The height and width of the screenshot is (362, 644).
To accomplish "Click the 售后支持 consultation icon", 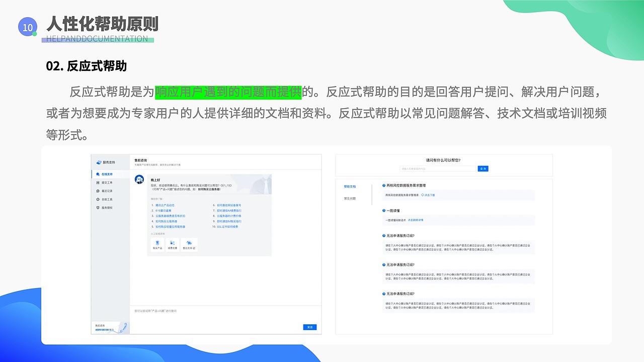I will coord(190,243).
